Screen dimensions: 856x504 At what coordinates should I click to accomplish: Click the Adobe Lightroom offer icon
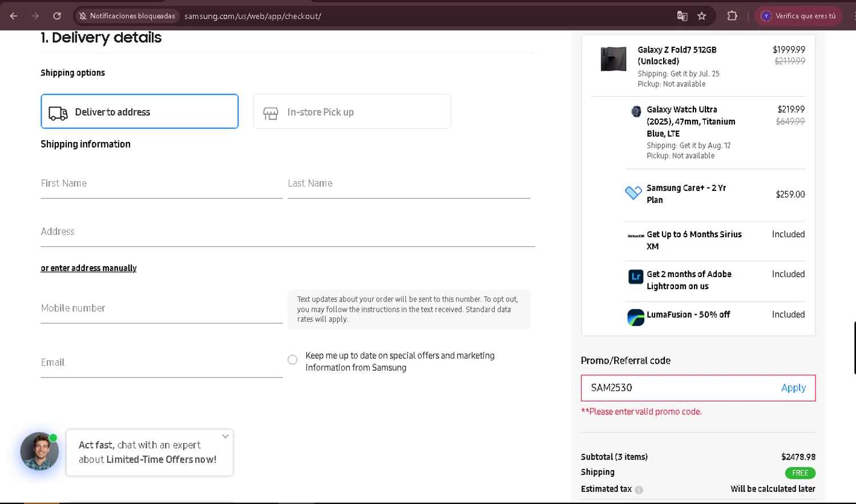click(636, 277)
